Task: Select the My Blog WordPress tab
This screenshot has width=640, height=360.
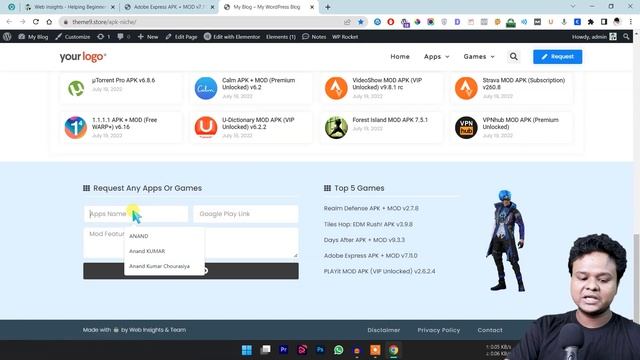Action: pyautogui.click(x=267, y=7)
